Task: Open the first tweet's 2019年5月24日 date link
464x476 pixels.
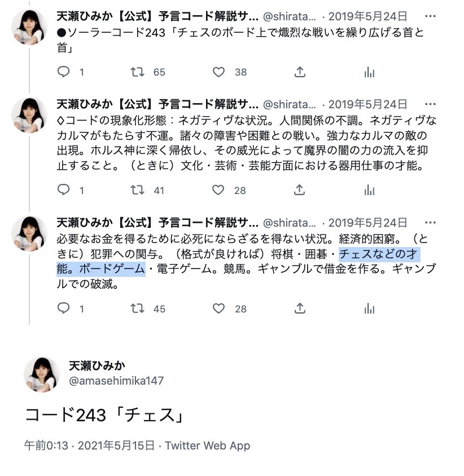Action: (x=367, y=16)
